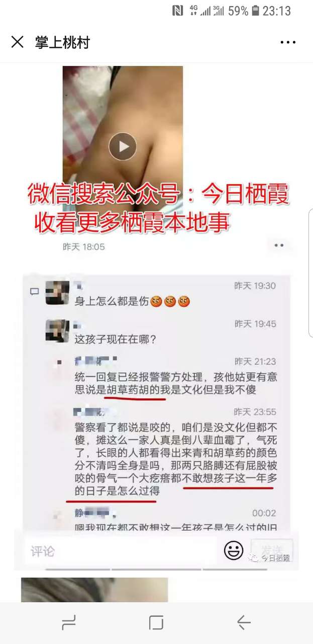Open avatar of the 19:30 commenter

pos(57,293)
